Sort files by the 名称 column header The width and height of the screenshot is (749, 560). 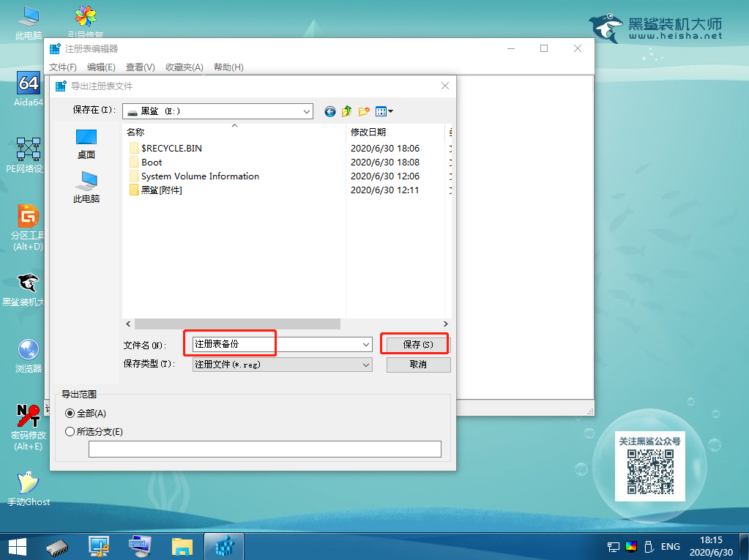pyautogui.click(x=234, y=132)
